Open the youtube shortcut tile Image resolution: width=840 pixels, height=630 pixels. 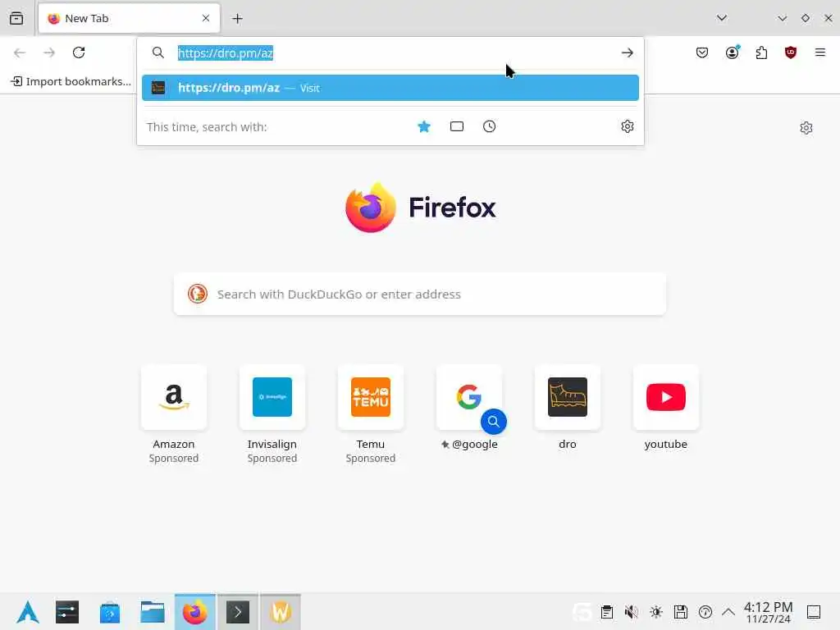[666, 398]
